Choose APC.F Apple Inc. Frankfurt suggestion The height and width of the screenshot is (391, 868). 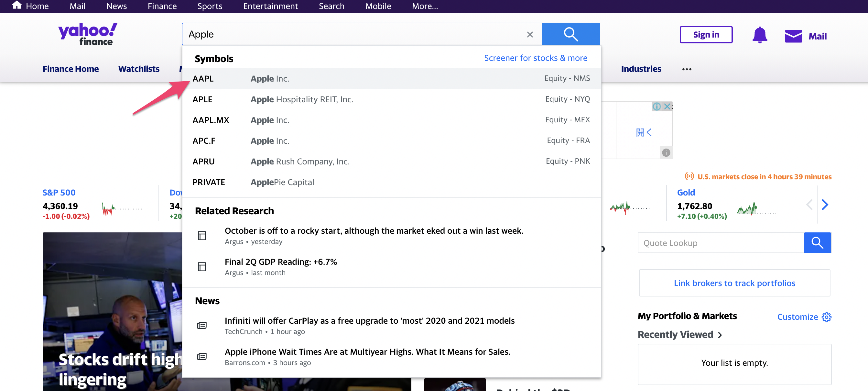point(391,140)
